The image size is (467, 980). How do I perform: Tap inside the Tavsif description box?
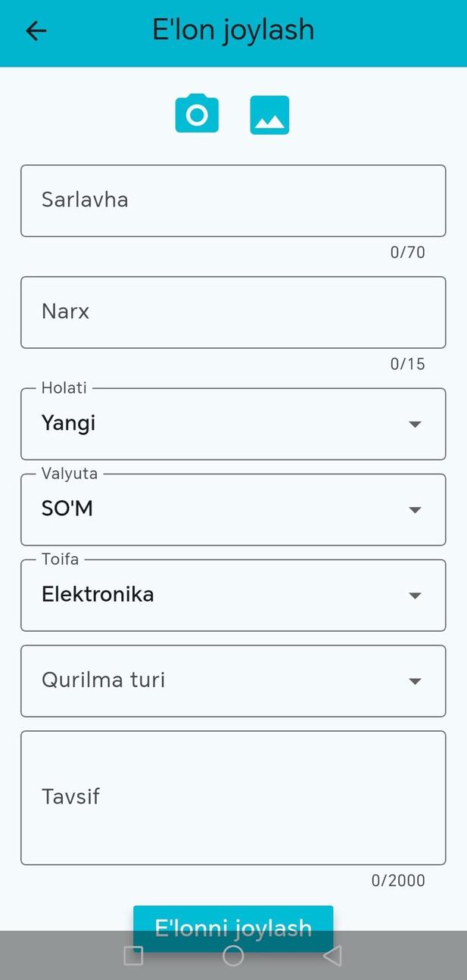233,796
